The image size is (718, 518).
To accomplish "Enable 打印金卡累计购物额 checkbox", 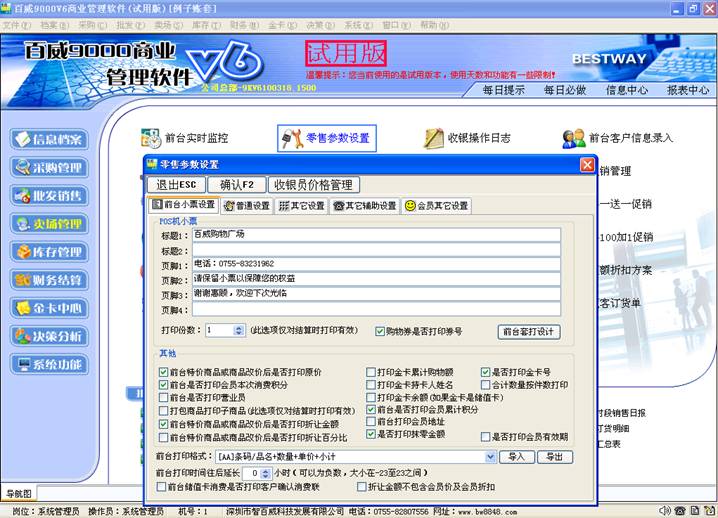I will point(371,372).
